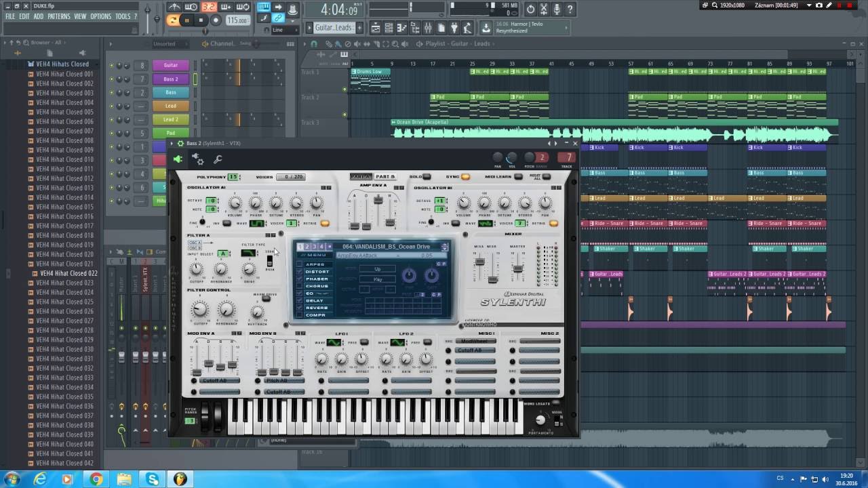This screenshot has height=488, width=868.
Task: Open the FILTER TYPE selector in Filter A
Action: (x=248, y=253)
